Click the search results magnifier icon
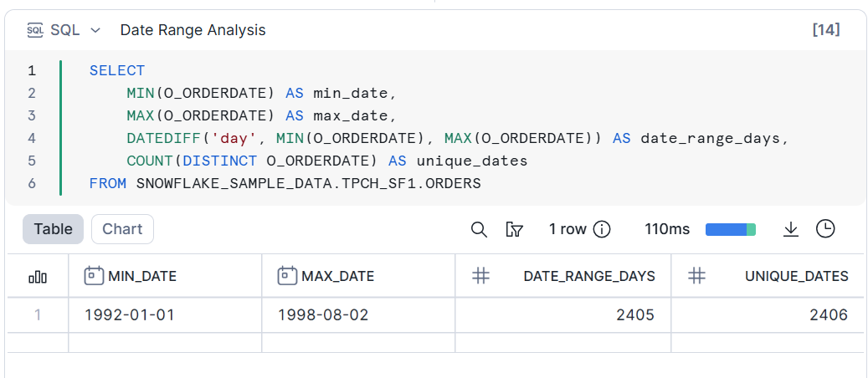 [x=479, y=229]
